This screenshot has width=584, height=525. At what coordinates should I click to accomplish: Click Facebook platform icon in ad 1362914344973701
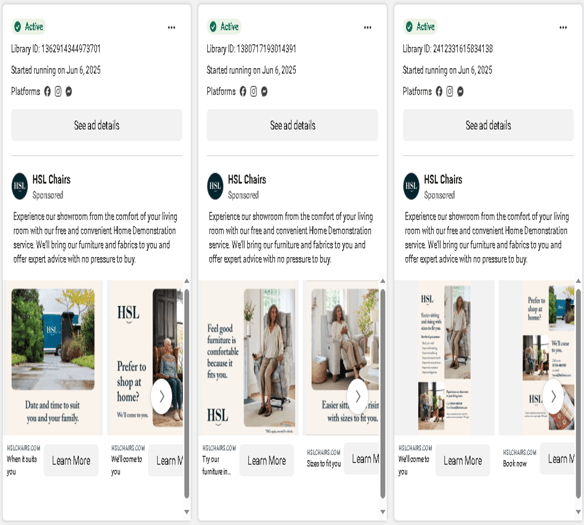pos(47,91)
